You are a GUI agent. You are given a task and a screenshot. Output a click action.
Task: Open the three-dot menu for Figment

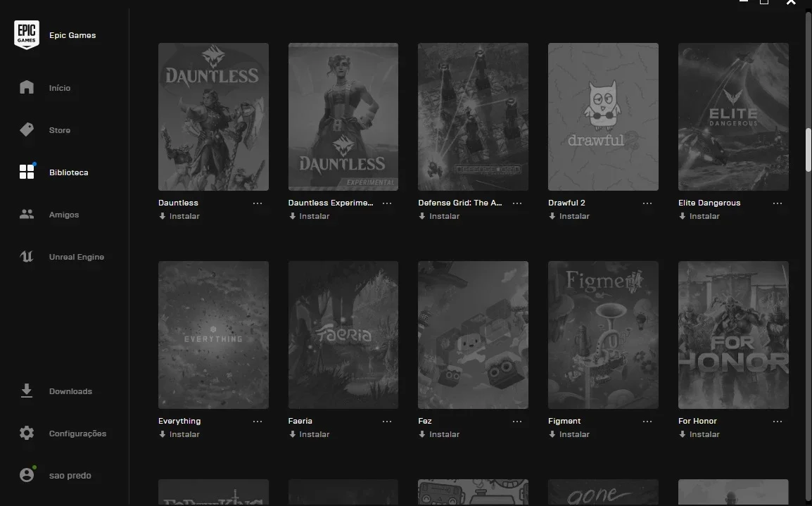[x=647, y=422]
